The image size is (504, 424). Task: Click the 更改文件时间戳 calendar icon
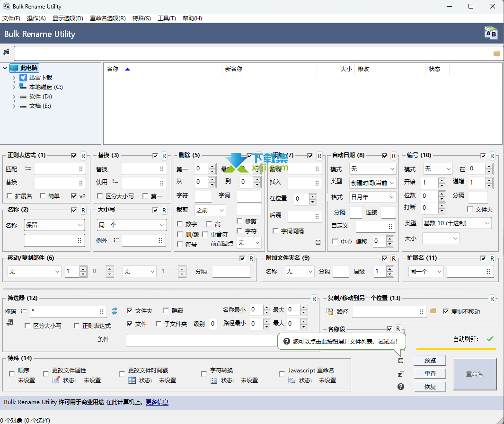(132, 380)
